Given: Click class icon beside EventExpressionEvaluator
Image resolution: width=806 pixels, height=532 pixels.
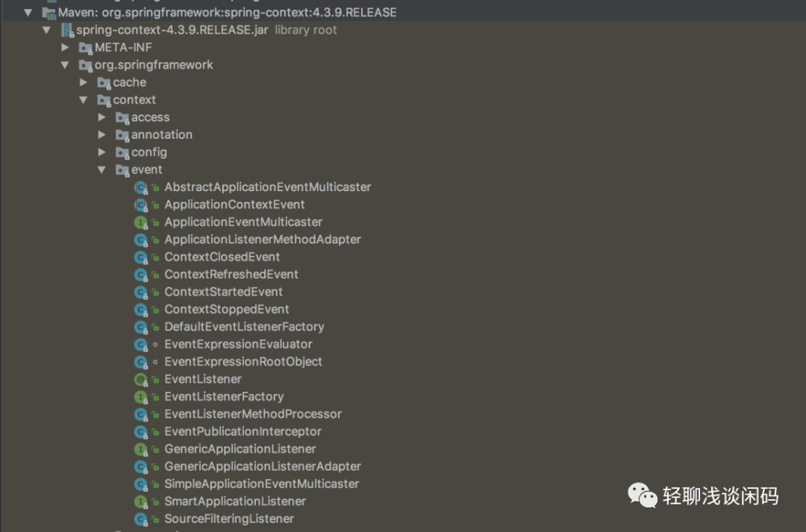Looking at the screenshot, I should (x=141, y=345).
